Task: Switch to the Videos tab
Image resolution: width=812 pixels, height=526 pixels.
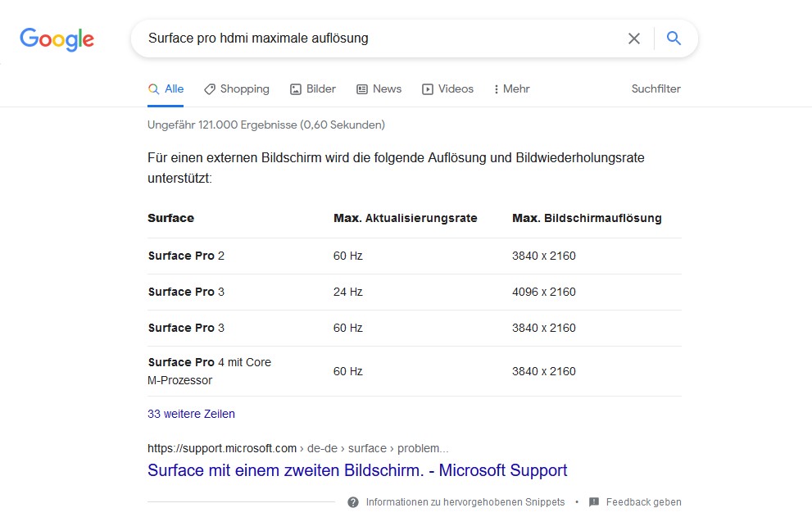Action: (x=456, y=88)
